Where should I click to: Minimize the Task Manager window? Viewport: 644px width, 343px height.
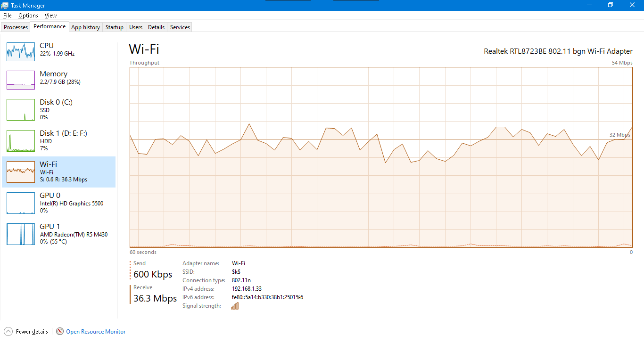[x=589, y=5]
